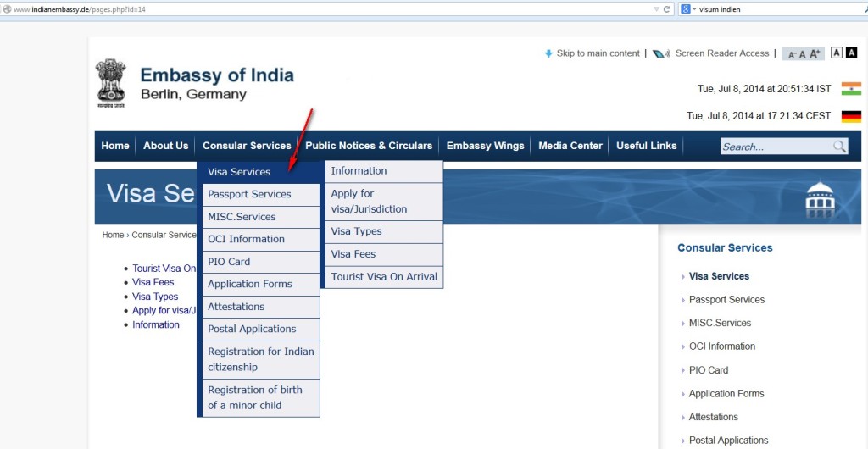Viewport: 868px width, 449px height.
Task: Click Postal Applications in the right sidebar
Action: (728, 441)
